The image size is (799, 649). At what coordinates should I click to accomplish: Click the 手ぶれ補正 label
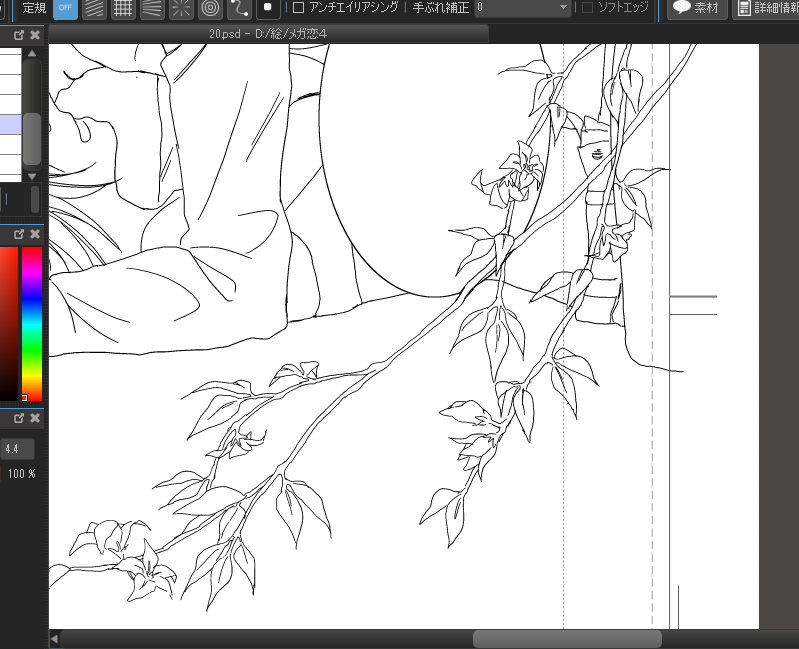(x=441, y=8)
